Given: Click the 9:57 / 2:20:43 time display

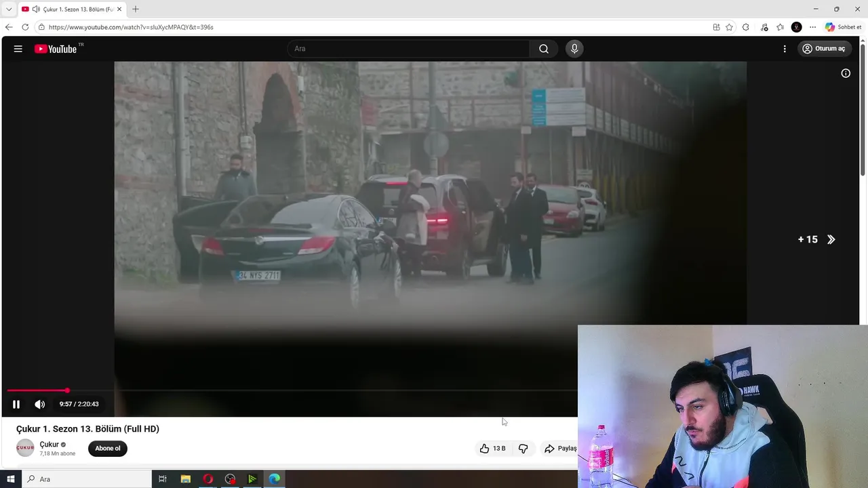Looking at the screenshot, I should [79, 404].
